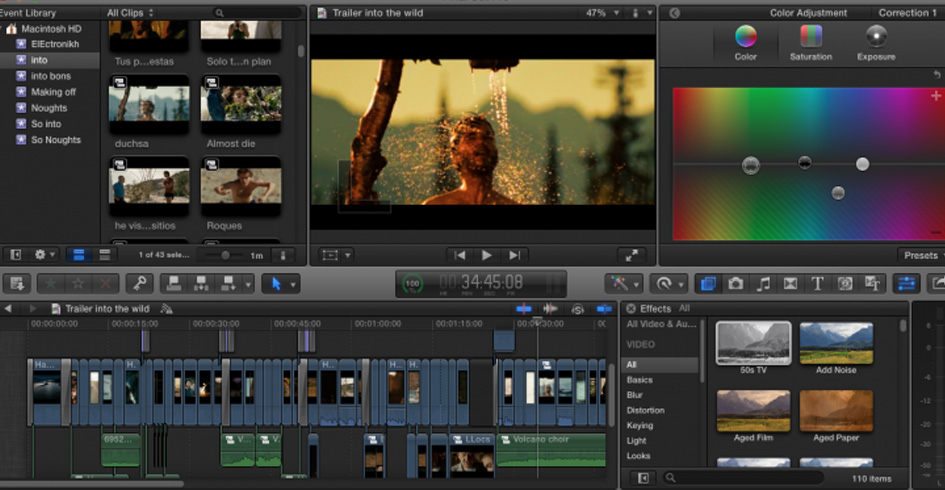Image resolution: width=945 pixels, height=490 pixels.
Task: Open the Generators browser
Action: [x=845, y=283]
